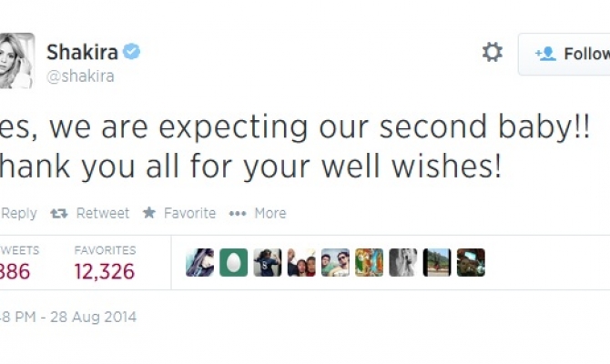Click the Shakira display name
This screenshot has width=610, height=364.
point(83,52)
